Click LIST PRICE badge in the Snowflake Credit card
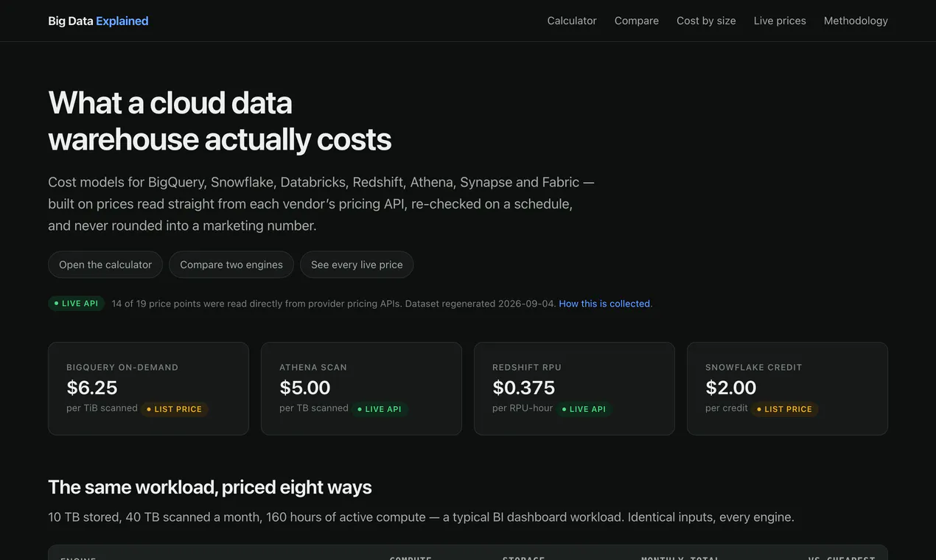 point(784,409)
